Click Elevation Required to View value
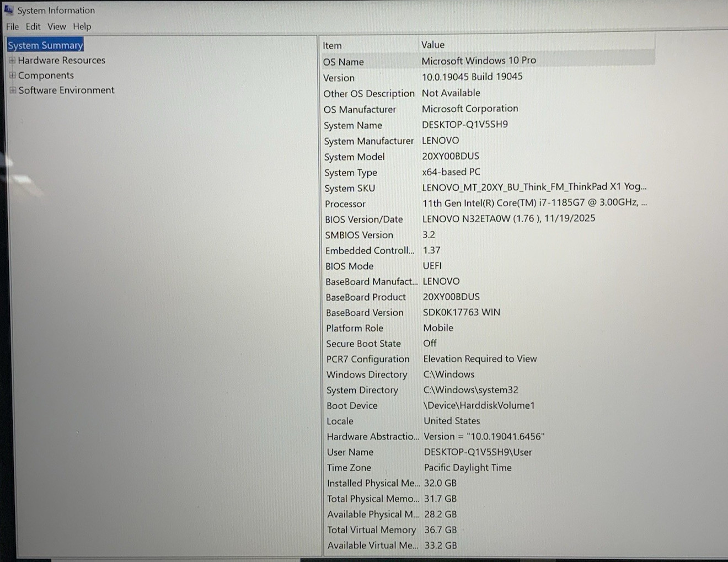This screenshot has height=562, width=728. click(x=480, y=358)
